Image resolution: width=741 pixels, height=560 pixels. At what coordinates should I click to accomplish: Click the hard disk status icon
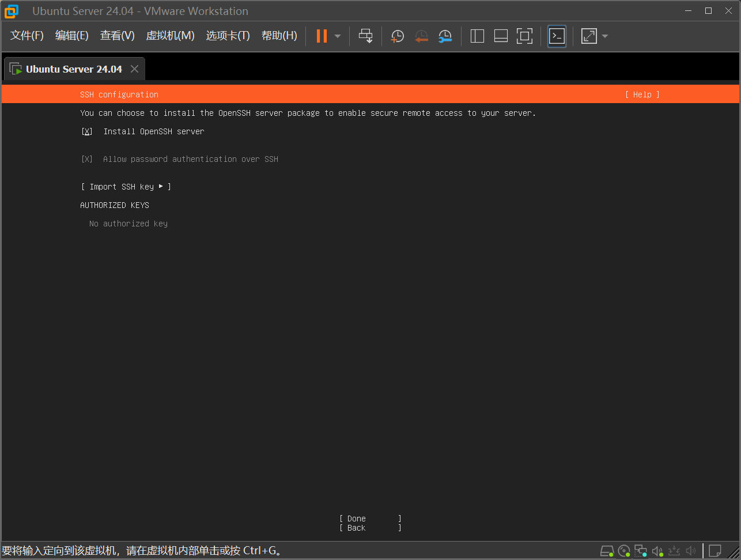(x=607, y=551)
